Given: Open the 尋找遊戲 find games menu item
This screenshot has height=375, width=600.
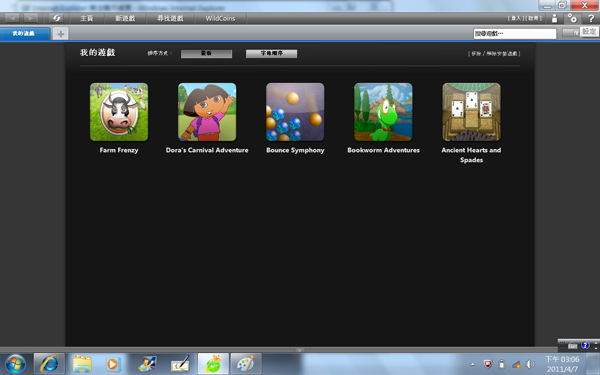Looking at the screenshot, I should pyautogui.click(x=170, y=18).
